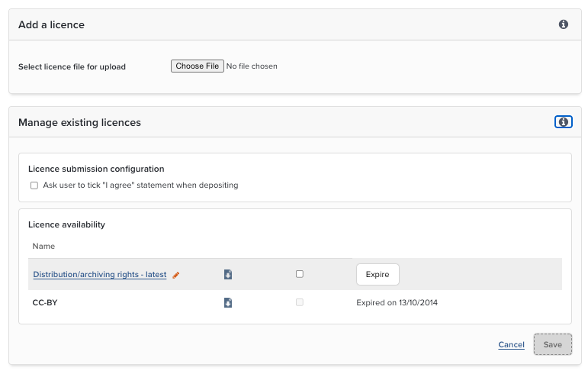Screen dimensions: 588x371
Task: Click the "No file chosen" text
Action: (x=252, y=66)
